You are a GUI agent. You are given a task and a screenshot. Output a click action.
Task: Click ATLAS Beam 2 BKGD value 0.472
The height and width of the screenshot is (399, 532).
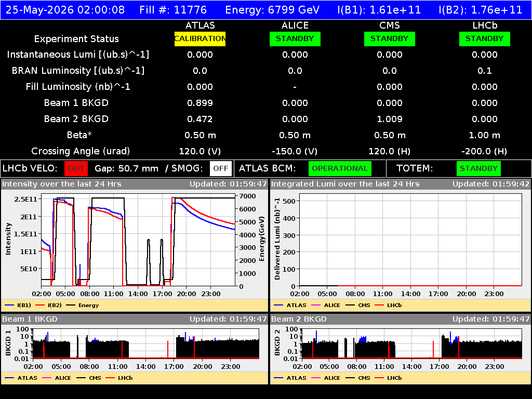click(200, 119)
